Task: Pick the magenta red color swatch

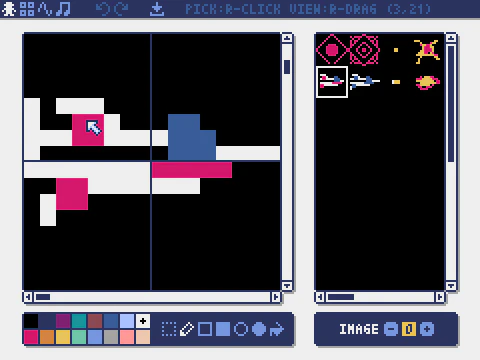Action: click(31, 337)
